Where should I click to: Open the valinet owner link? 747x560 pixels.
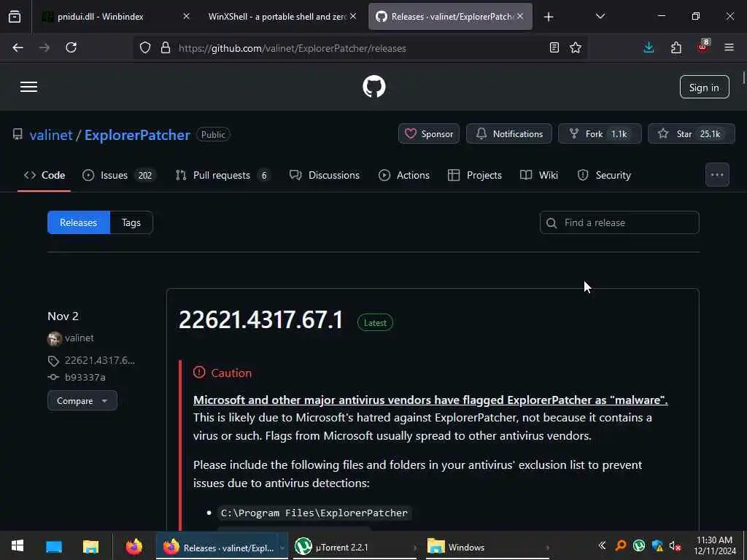(x=51, y=135)
